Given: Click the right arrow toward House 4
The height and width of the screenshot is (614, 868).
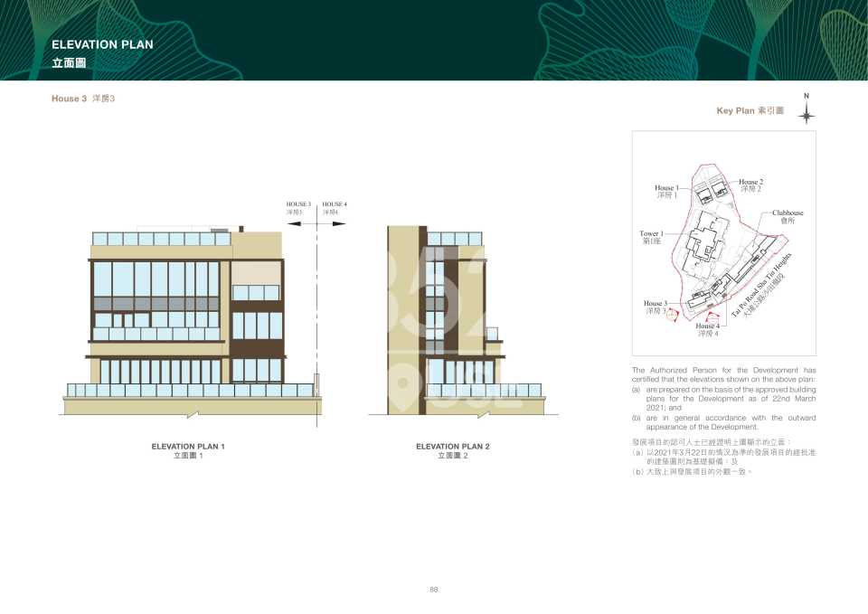Looking at the screenshot, I should coord(335,223).
